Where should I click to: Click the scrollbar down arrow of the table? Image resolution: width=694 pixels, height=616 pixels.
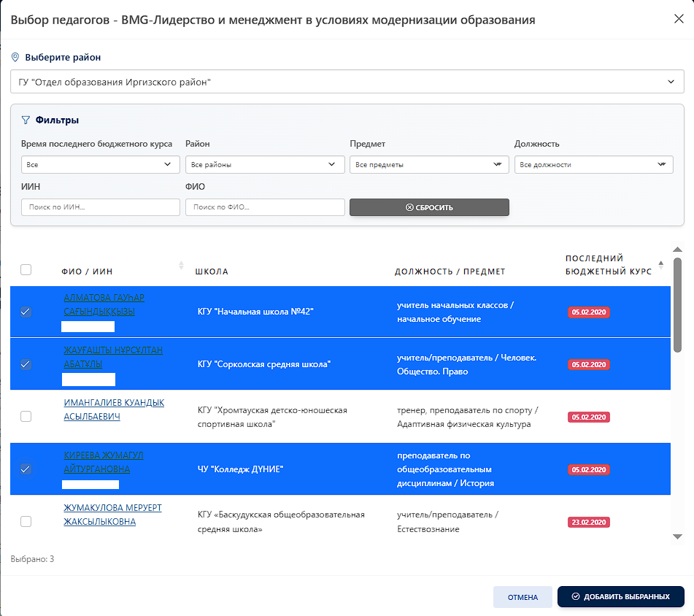(676, 536)
